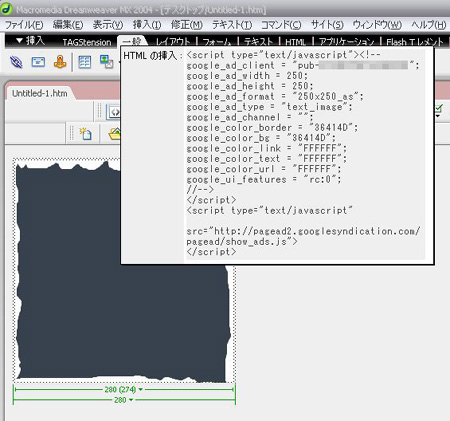Open the 280 (274) column width dropdown

pos(141,389)
